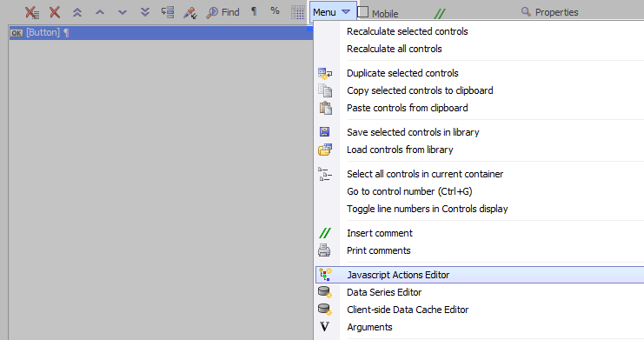This screenshot has width=644, height=340.
Task: Choose Print comments
Action: (x=378, y=250)
